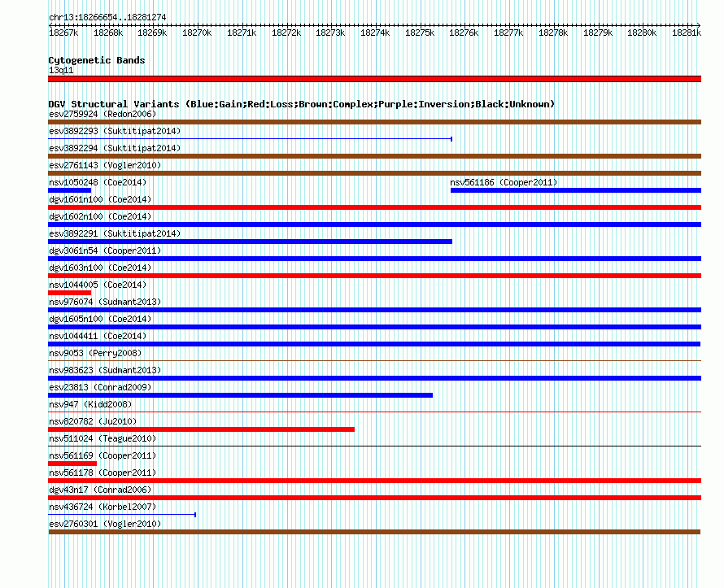
Task: Click the 18274k ruler tick label
Action: (375, 33)
